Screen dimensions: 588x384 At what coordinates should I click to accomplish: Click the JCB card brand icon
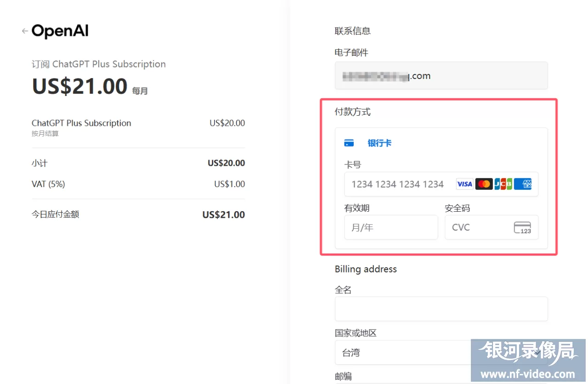coord(503,184)
